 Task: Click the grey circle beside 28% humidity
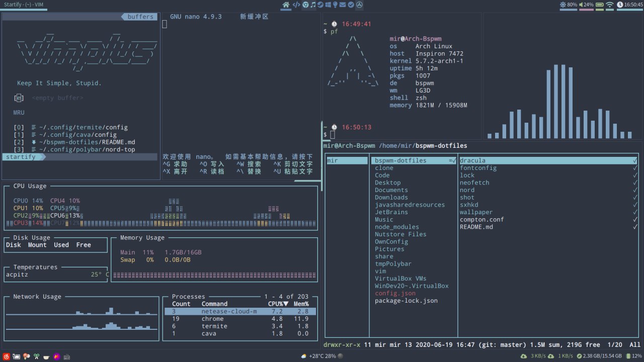point(341,356)
